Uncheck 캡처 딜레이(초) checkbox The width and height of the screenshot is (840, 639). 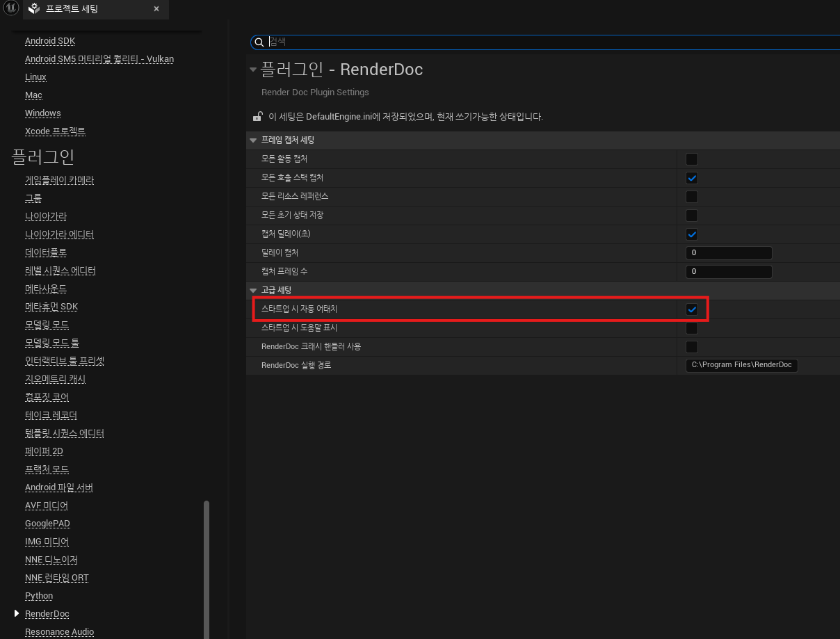point(692,234)
